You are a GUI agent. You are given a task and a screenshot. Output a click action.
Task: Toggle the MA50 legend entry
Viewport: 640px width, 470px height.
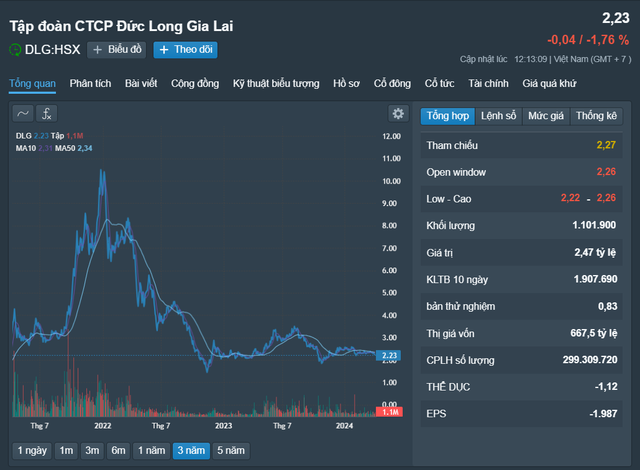click(66, 149)
